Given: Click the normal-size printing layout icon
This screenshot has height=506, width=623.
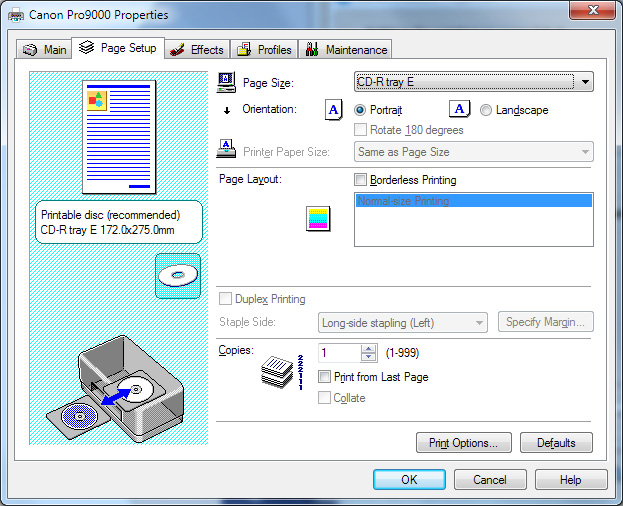Looking at the screenshot, I should pyautogui.click(x=318, y=219).
